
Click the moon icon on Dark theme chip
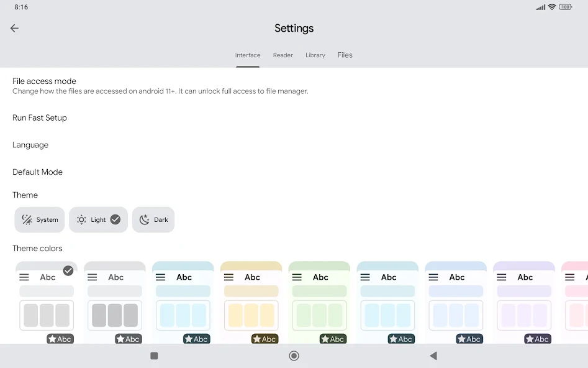point(144,219)
